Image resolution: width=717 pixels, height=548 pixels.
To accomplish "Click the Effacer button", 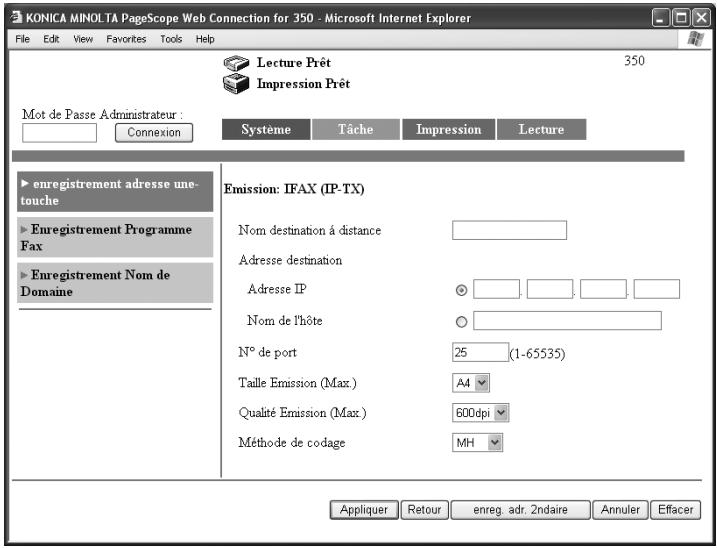I will click(x=675, y=510).
